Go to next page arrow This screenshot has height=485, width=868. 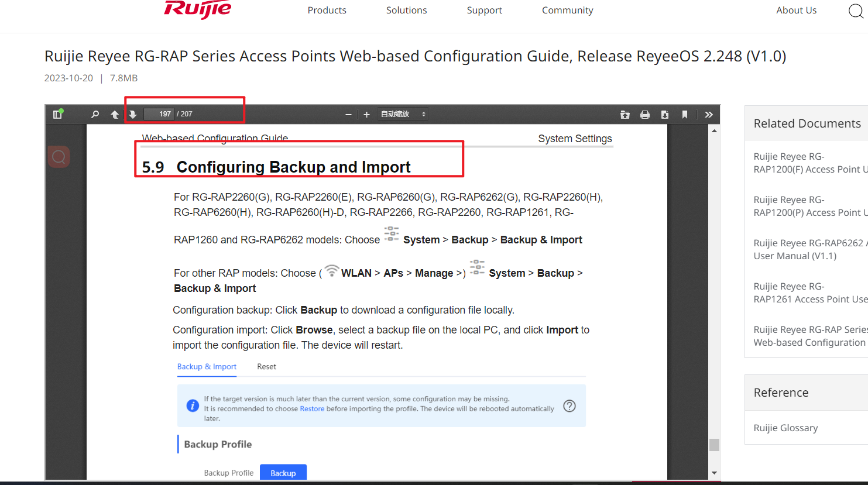(133, 114)
